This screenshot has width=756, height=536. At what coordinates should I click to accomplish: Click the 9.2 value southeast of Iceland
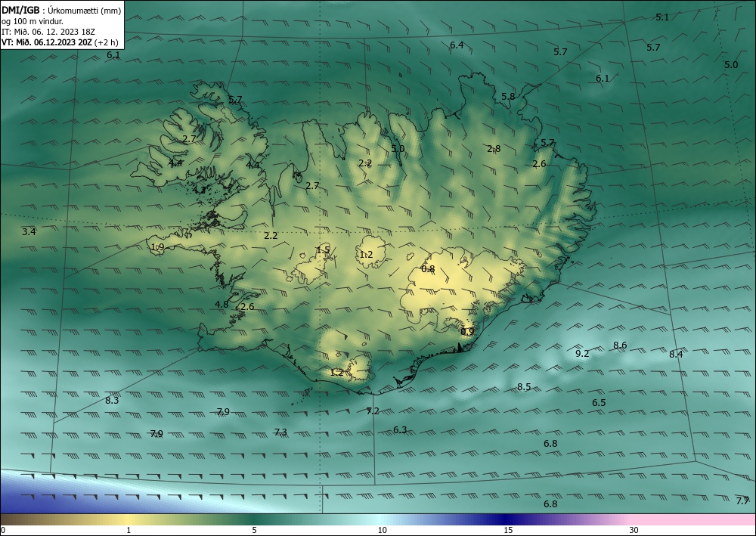tap(582, 353)
